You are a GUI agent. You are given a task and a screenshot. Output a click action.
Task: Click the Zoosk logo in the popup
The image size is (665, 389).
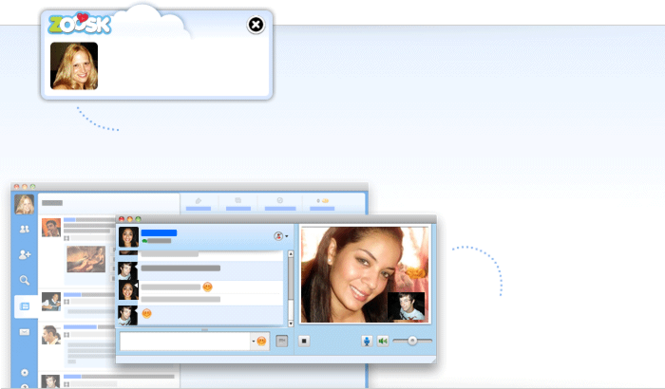coord(80,24)
